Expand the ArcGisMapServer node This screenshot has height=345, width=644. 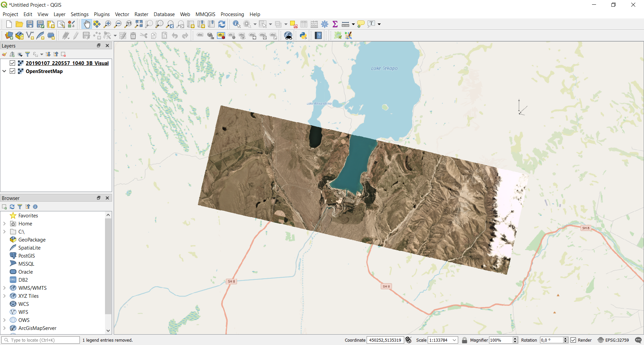[4, 328]
